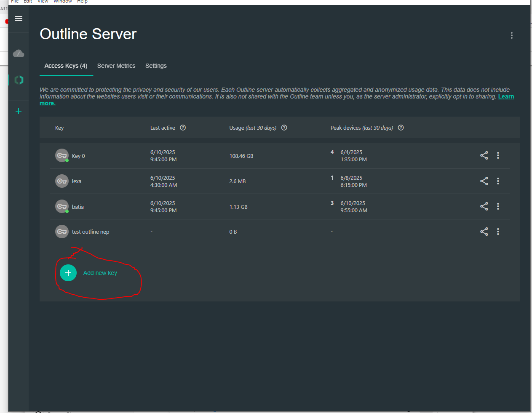Image resolution: width=532 pixels, height=413 pixels.
Task: Open the hamburger navigation menu
Action: tap(19, 19)
